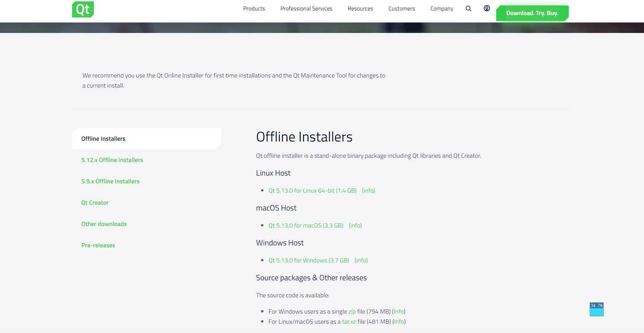Open Info link for tar.xz source
This screenshot has height=333, width=644.
tap(399, 322)
